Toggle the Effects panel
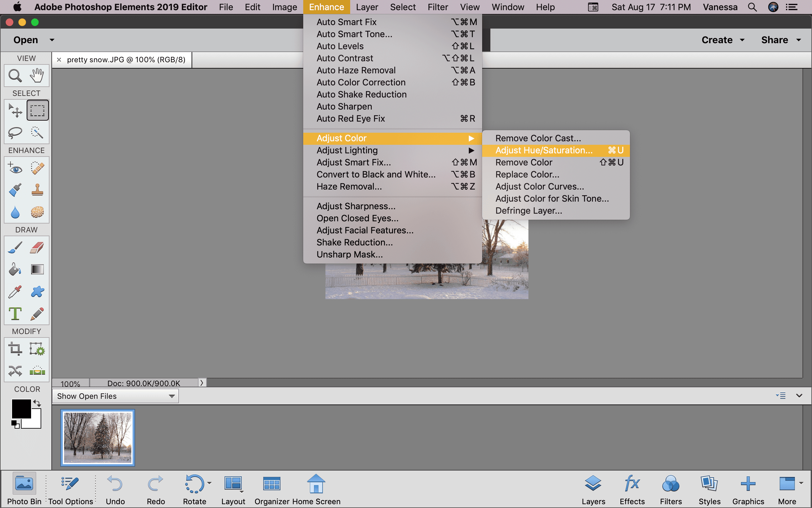Viewport: 812px width, 508px height. (x=632, y=489)
